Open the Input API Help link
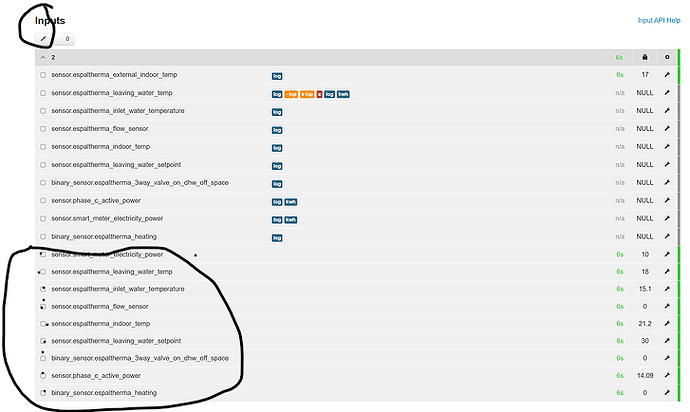Image resolution: width=690 pixels, height=412 pixels. pos(658,20)
